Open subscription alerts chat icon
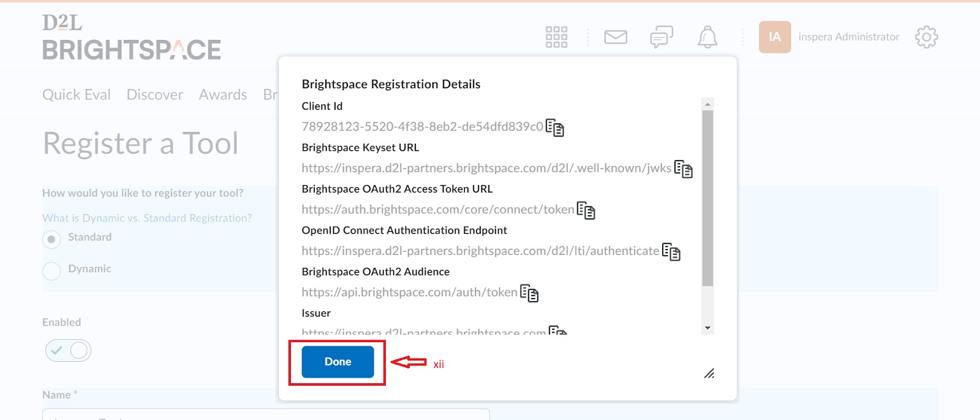 (x=661, y=37)
